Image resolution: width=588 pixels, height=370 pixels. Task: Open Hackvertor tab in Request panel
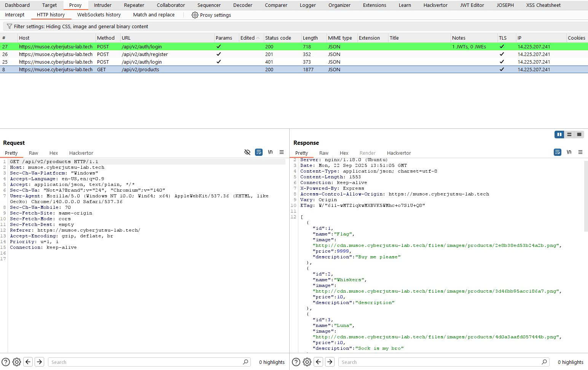[x=81, y=153]
